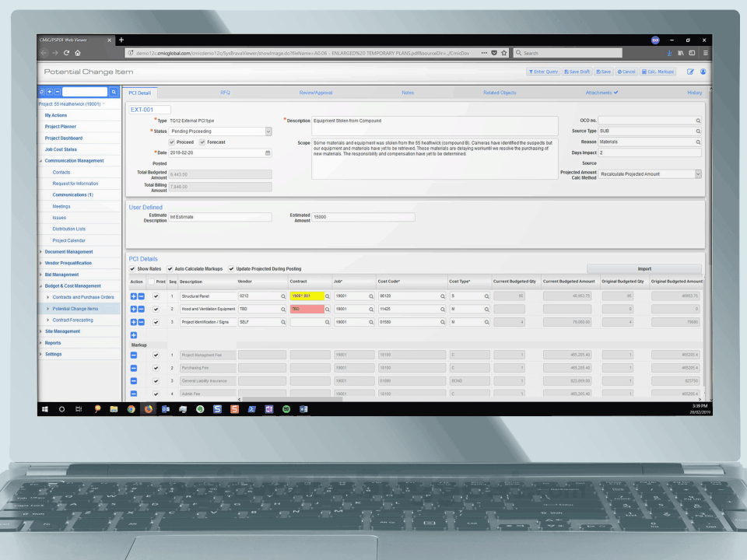
Task: Click the search magnifier in the sidebar
Action: click(x=113, y=91)
